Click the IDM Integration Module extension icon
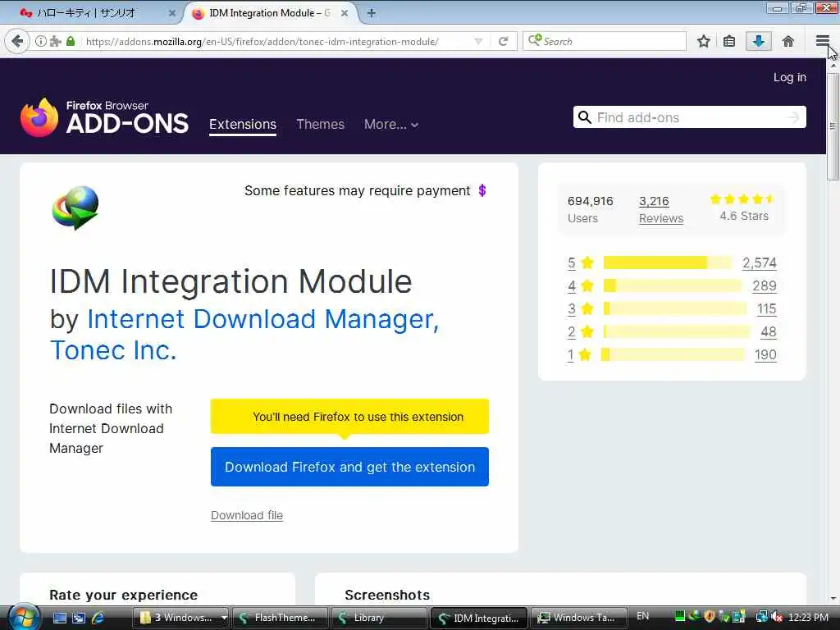 75,208
